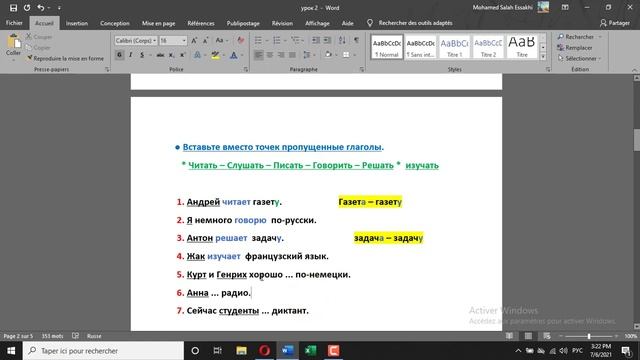
Task: Apply the Sans interligne style
Action: click(x=420, y=47)
